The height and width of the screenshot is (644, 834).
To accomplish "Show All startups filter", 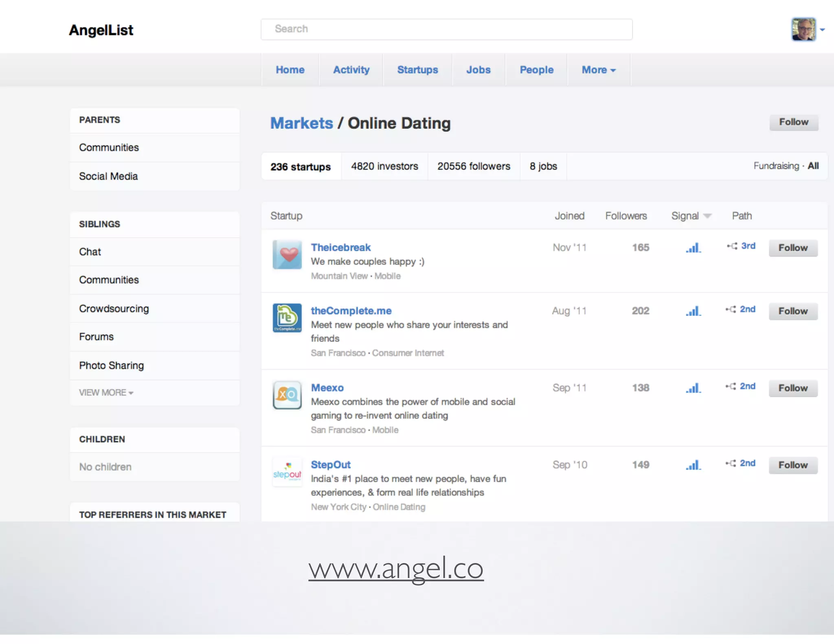I will tap(813, 166).
